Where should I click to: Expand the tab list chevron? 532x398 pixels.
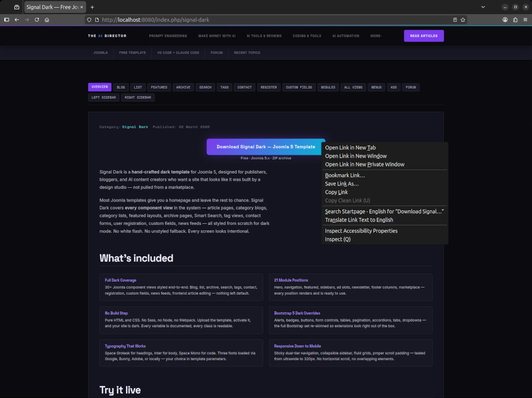tap(483, 6)
